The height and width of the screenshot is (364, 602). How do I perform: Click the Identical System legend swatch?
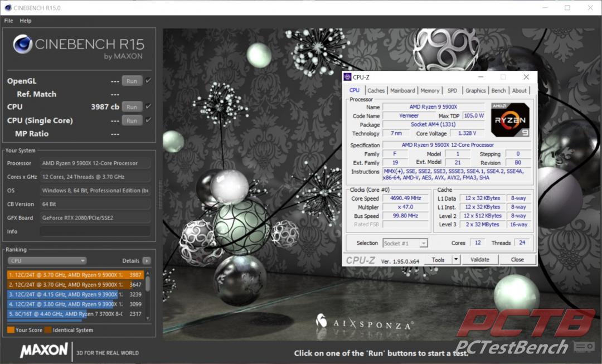point(48,330)
